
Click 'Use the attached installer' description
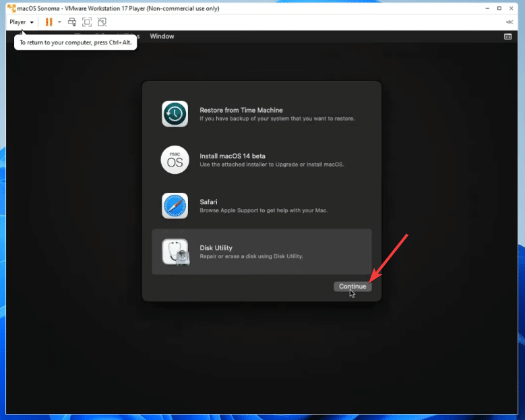pyautogui.click(x=272, y=164)
